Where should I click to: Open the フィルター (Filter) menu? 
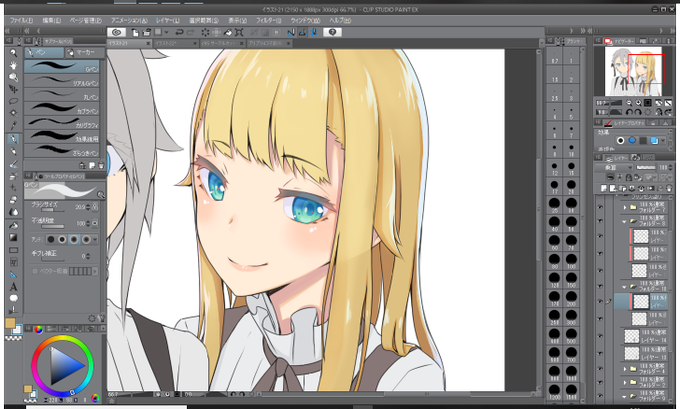click(x=268, y=20)
